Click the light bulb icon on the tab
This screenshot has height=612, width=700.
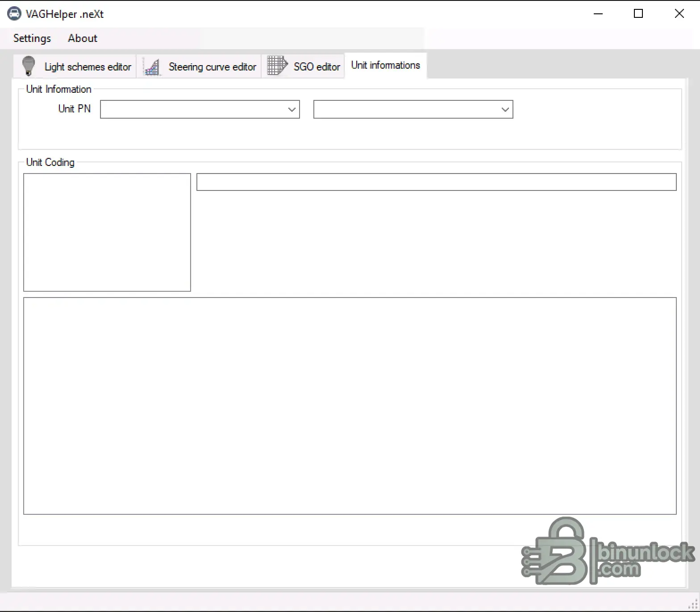29,66
